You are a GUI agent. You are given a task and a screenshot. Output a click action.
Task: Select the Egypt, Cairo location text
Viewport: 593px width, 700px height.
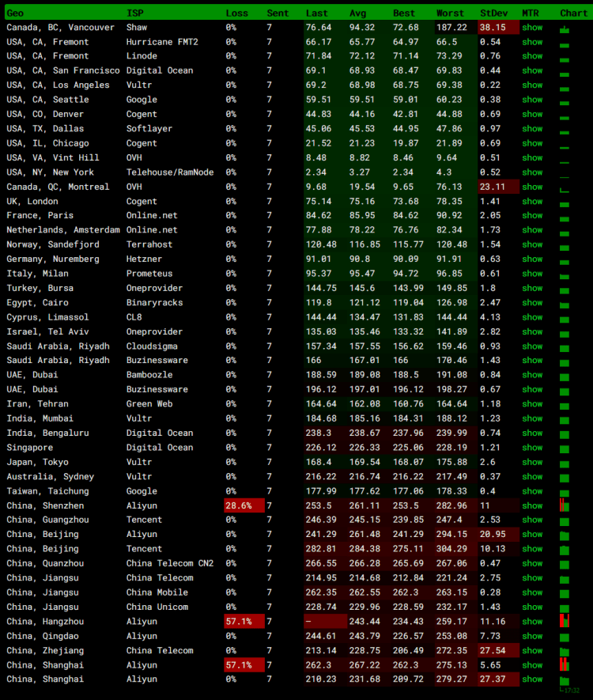pos(37,303)
